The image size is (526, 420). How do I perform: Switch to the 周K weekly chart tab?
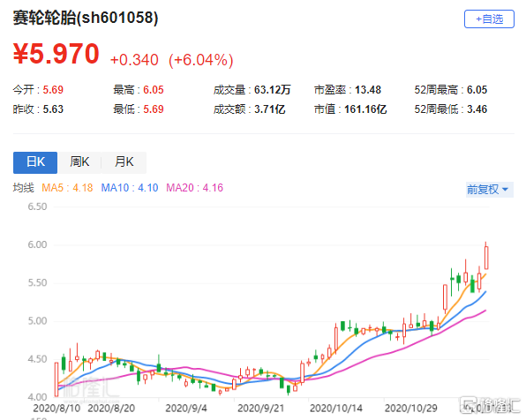tap(79, 162)
